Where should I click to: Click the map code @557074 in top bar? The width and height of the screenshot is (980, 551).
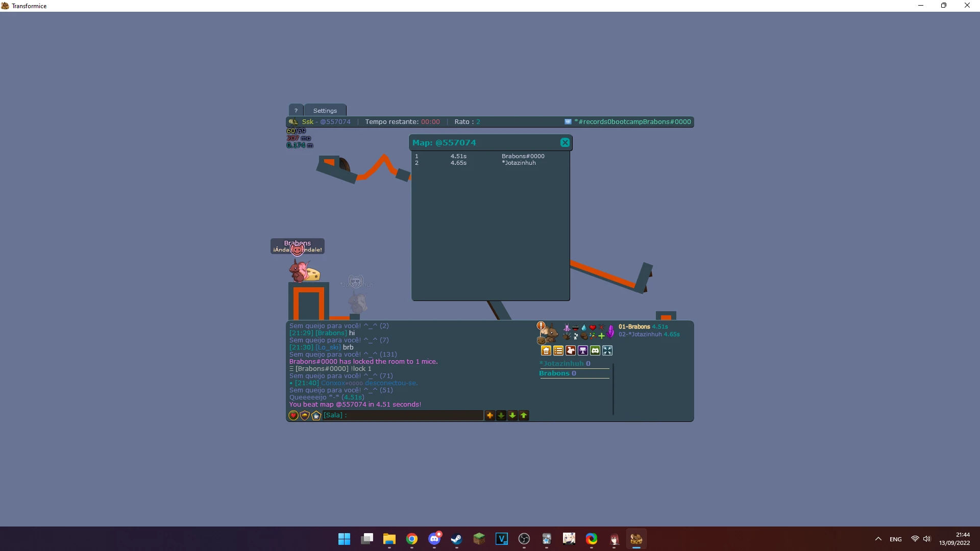coord(335,122)
